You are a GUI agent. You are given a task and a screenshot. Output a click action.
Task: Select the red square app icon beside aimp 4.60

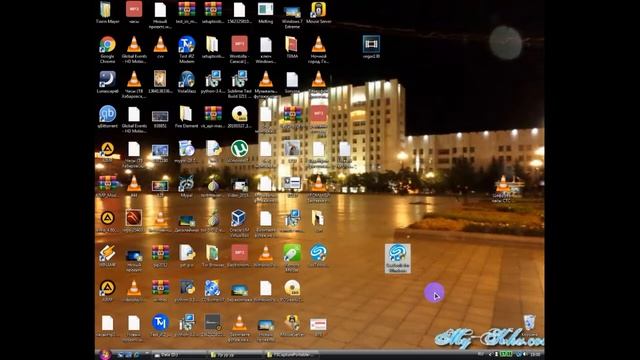134,218
